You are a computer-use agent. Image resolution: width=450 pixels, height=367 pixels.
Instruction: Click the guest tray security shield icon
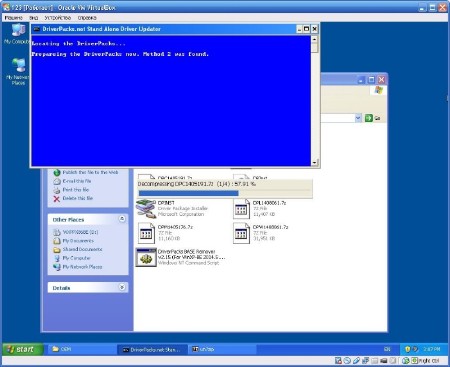[407, 349]
